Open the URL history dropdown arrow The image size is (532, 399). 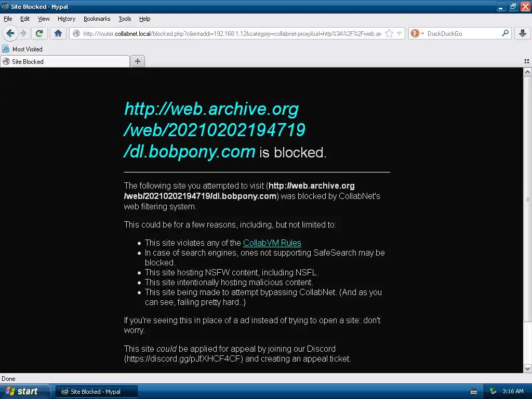[x=400, y=33]
